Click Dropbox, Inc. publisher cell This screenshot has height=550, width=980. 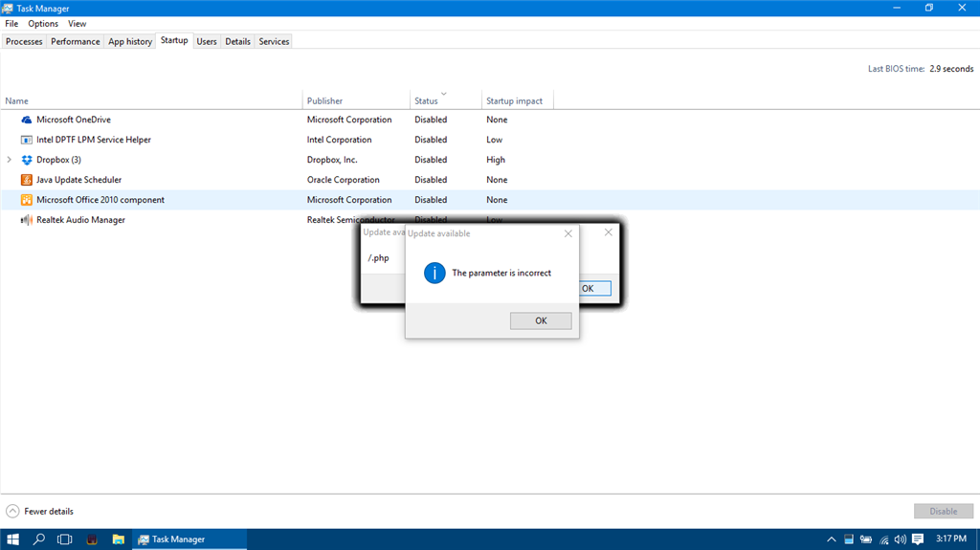332,160
